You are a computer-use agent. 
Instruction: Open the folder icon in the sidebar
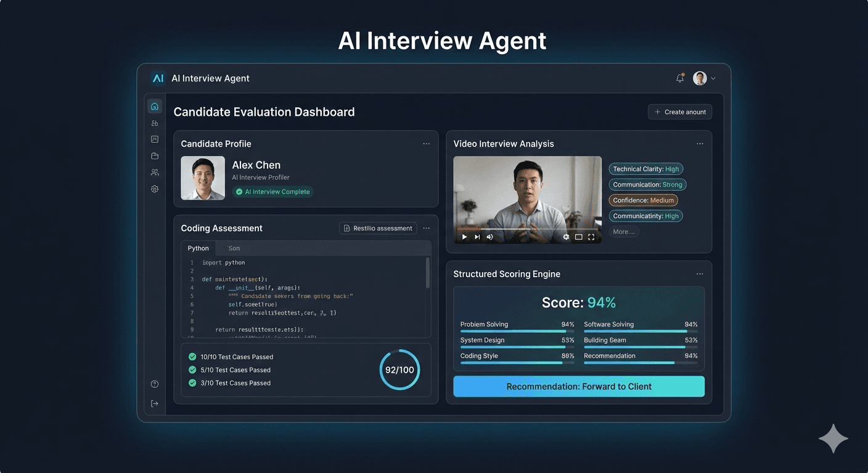click(155, 156)
